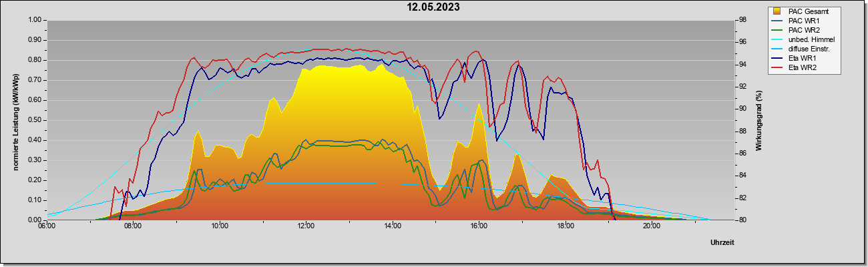Click the Wirkungsgrad (%) axis title
The image size is (868, 267).
click(x=759, y=120)
